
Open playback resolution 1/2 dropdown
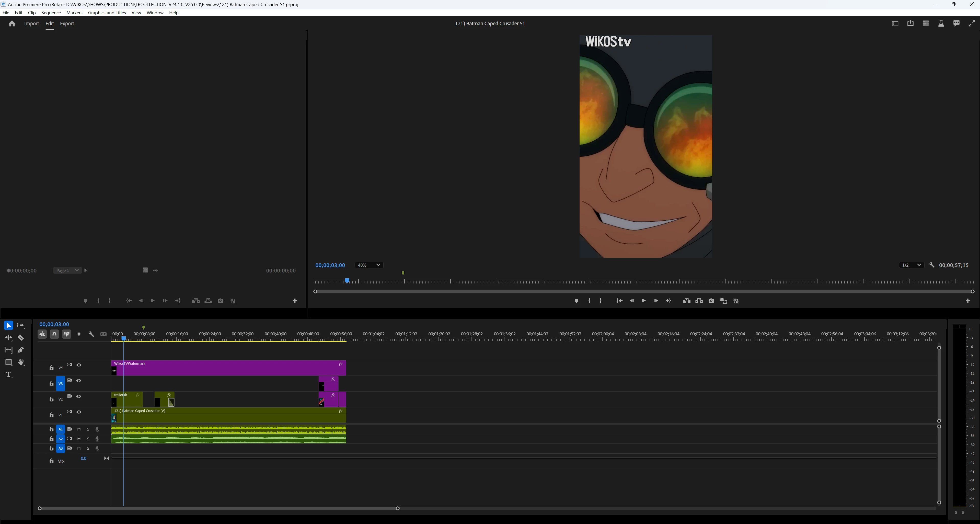tap(911, 265)
